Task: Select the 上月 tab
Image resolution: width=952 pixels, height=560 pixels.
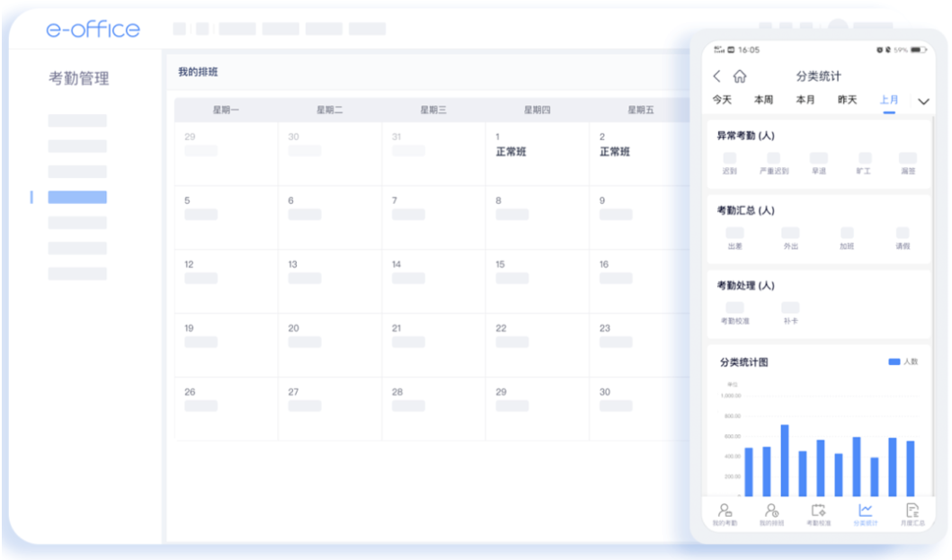Action: point(888,100)
